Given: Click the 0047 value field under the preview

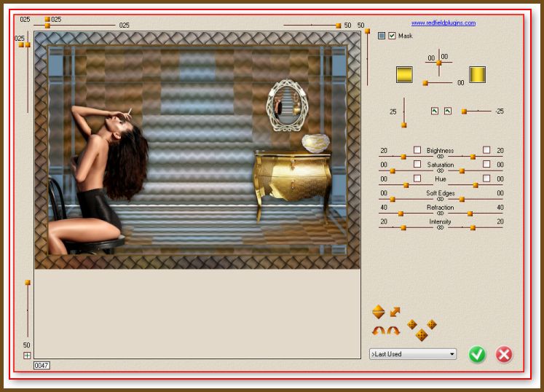Looking at the screenshot, I should 42,365.
